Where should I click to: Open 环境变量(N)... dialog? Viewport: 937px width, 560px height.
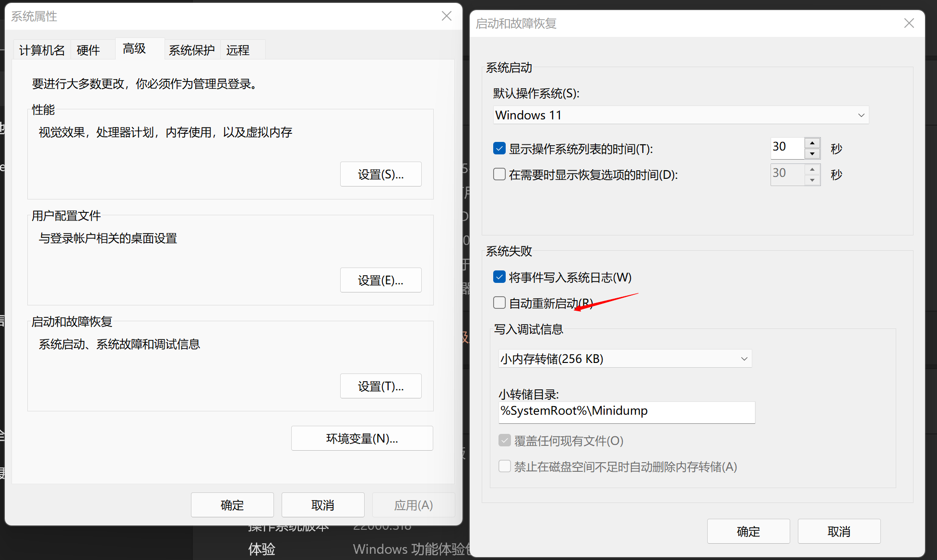[362, 439]
